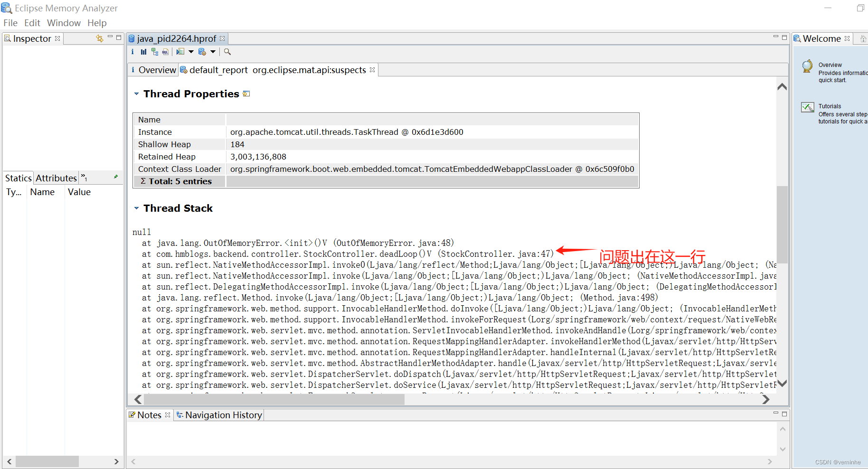
Task: Click the icon beside Thread Properties heading
Action: [x=246, y=94]
